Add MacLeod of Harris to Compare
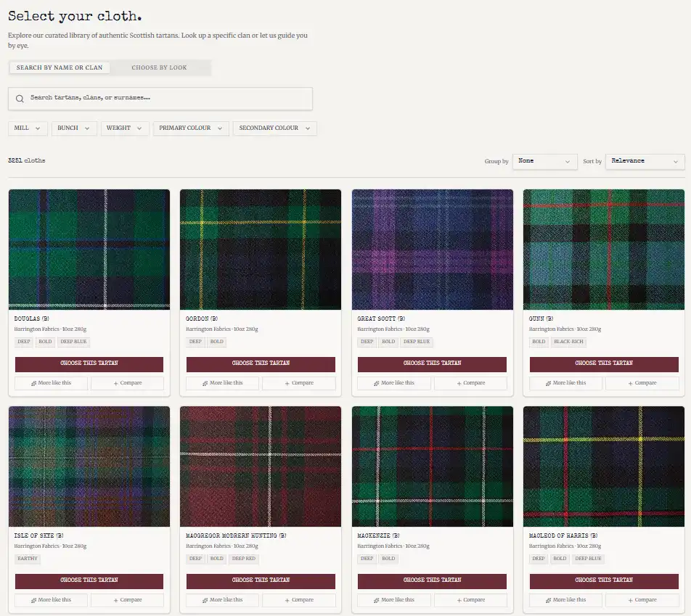Screen dimensions: 691x616 pyautogui.click(x=642, y=600)
